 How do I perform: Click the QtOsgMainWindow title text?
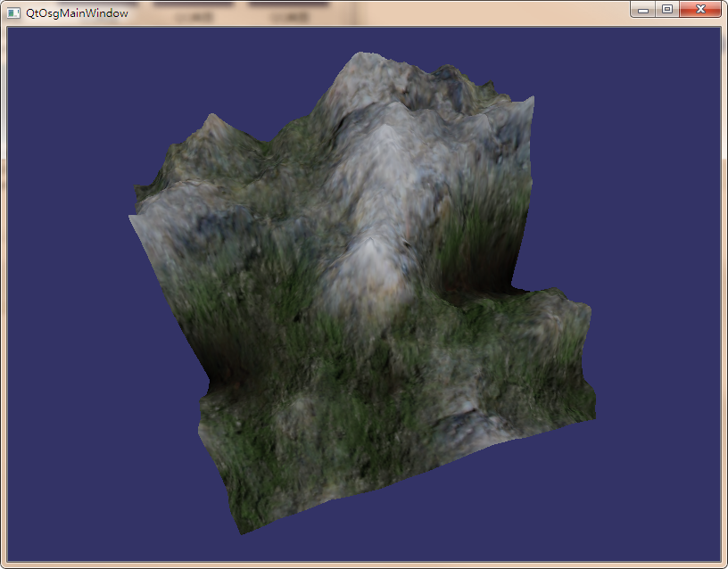77,13
